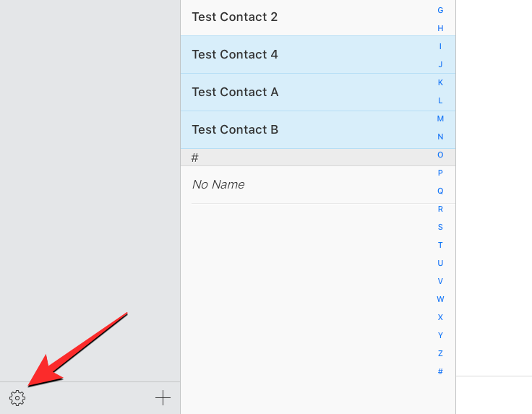Image resolution: width=532 pixels, height=414 pixels.
Task: Go to letter S in alphabet index
Action: tap(440, 227)
